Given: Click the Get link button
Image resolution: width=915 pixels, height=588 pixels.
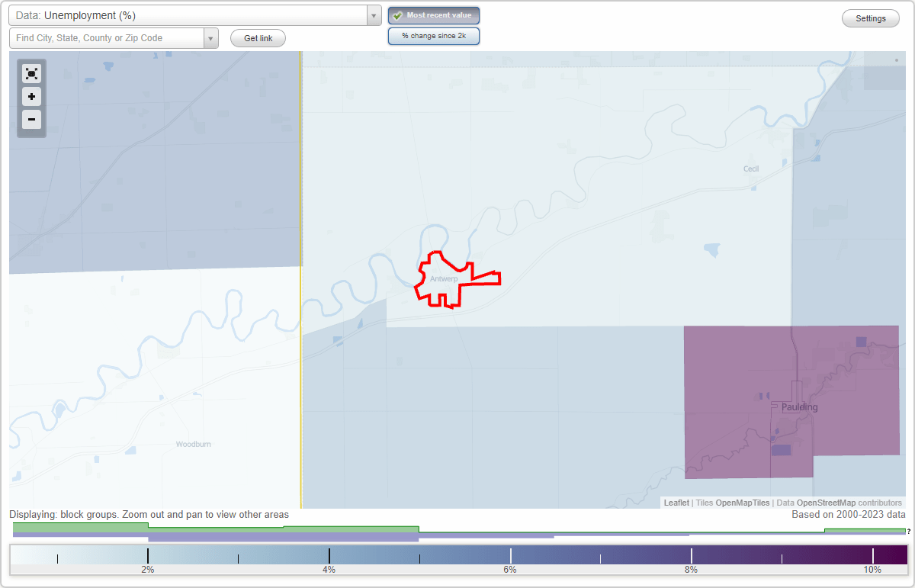Looking at the screenshot, I should coord(258,38).
